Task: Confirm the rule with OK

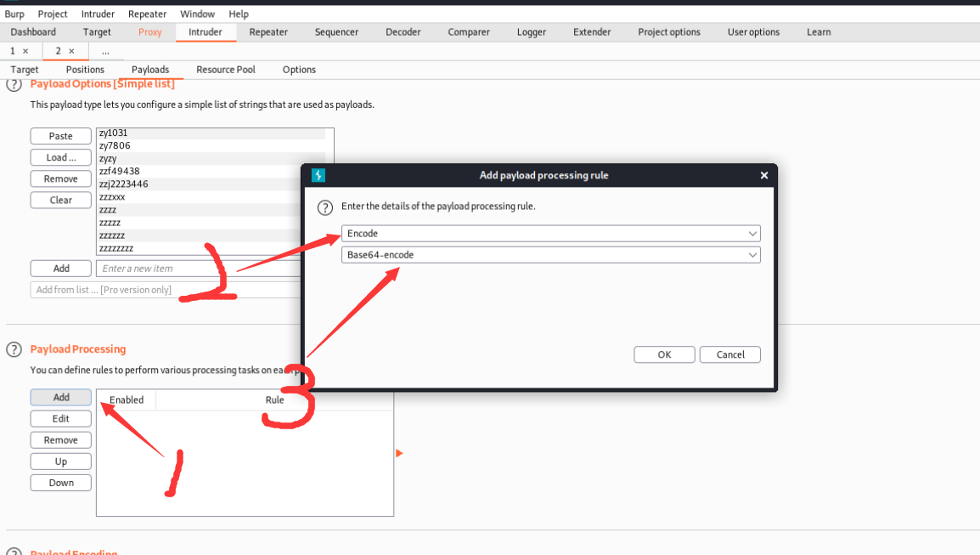Action: [x=664, y=354]
